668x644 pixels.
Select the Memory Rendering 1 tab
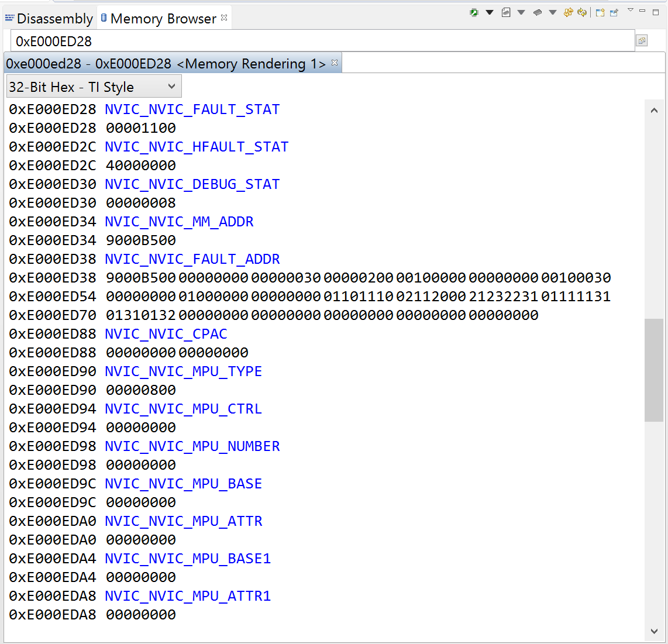pyautogui.click(x=166, y=64)
